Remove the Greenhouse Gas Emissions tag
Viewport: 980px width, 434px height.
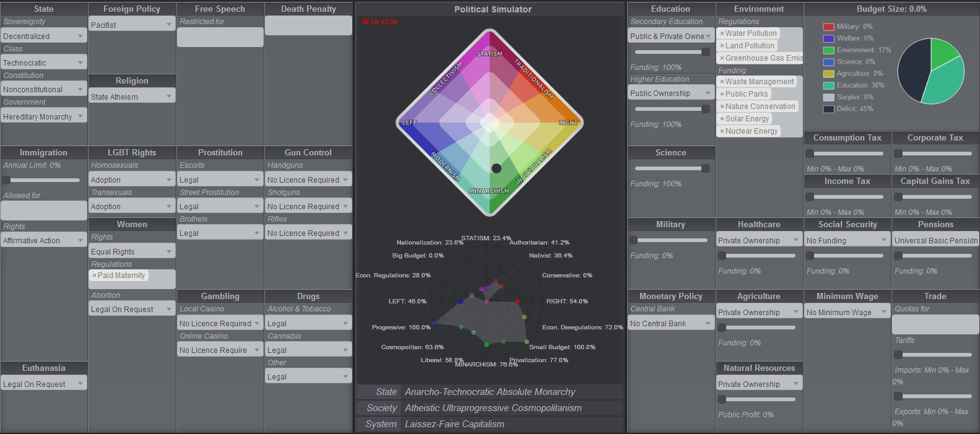[x=722, y=58]
